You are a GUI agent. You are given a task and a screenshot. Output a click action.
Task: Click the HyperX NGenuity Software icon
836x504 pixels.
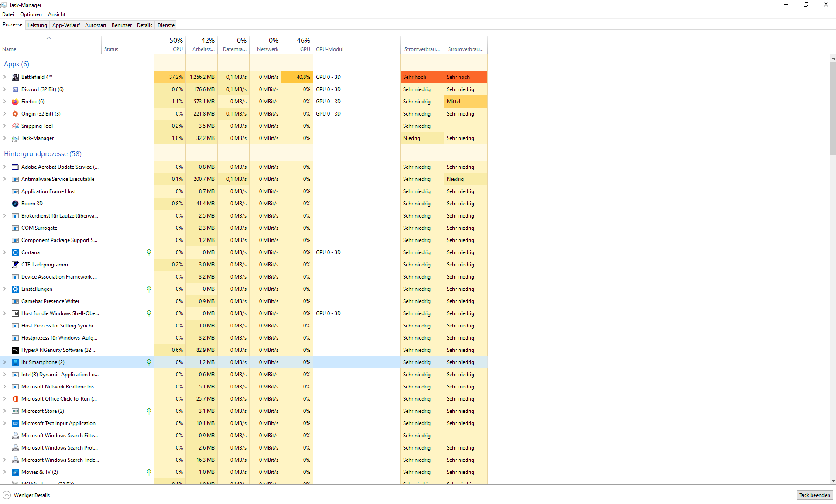15,350
